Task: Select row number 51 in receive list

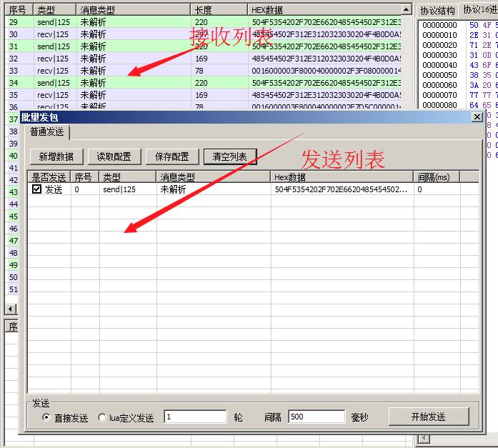Action: coord(13,289)
